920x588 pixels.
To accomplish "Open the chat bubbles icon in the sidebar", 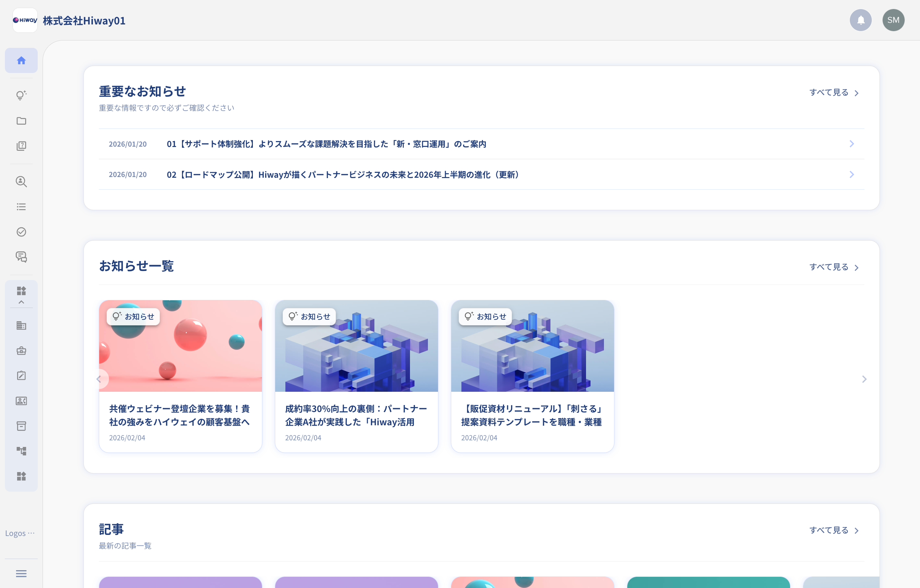I will [21, 257].
